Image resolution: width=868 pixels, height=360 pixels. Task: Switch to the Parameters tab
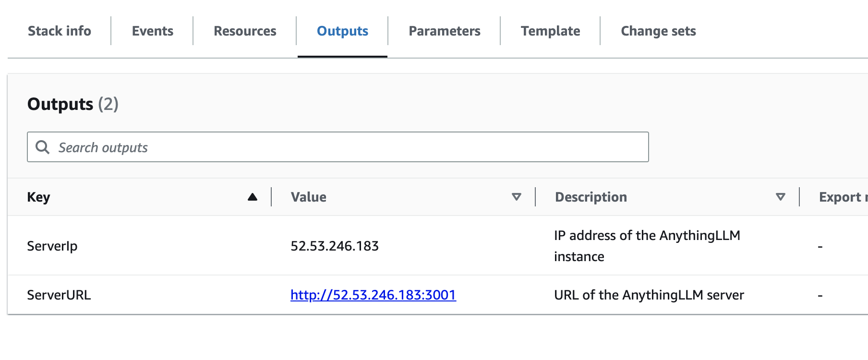tap(444, 31)
